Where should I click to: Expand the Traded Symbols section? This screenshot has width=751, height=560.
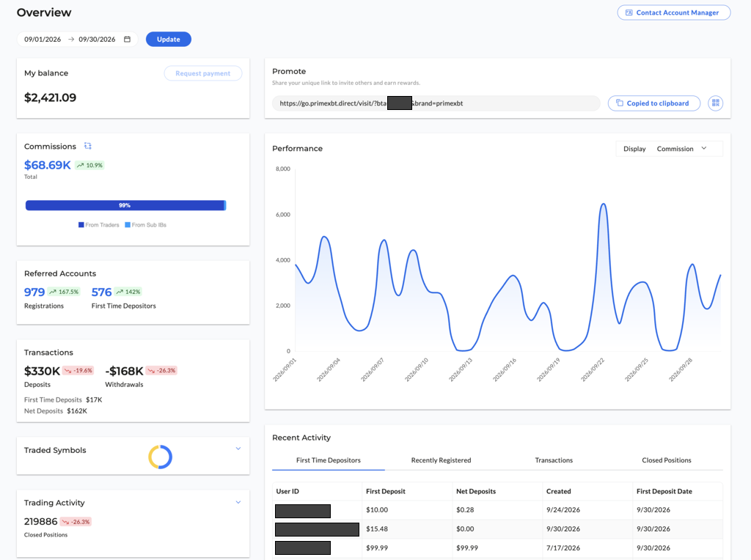click(238, 449)
